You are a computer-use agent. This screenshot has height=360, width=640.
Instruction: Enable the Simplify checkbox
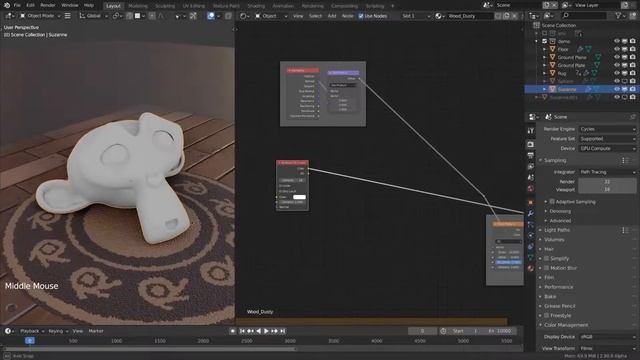click(x=546, y=258)
